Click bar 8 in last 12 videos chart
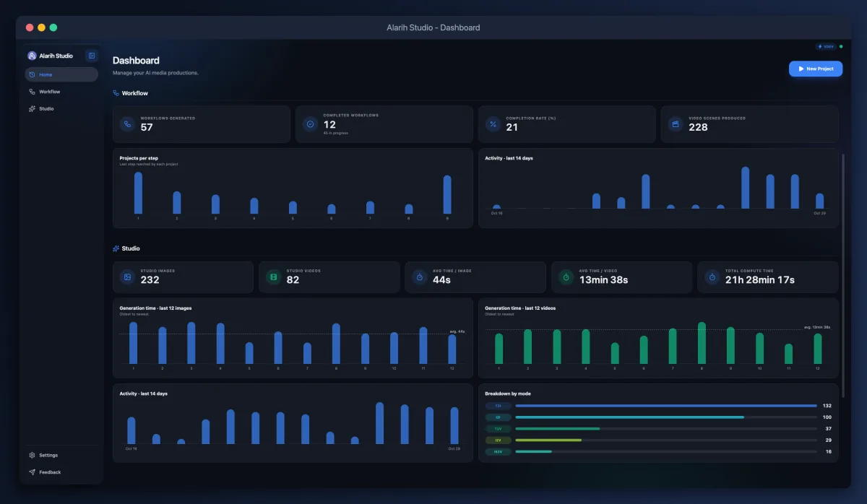The height and width of the screenshot is (504, 867). pyautogui.click(x=702, y=343)
